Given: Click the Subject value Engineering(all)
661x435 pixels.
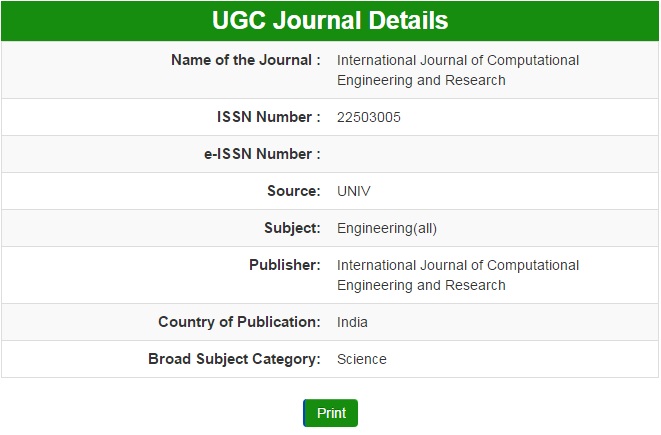Looking at the screenshot, I should point(387,228).
